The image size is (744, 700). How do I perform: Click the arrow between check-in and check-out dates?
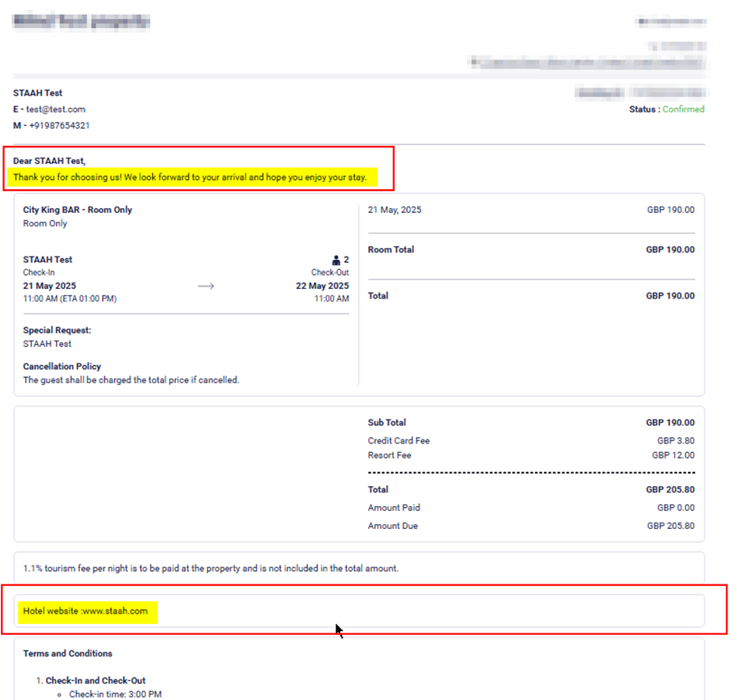point(206,287)
